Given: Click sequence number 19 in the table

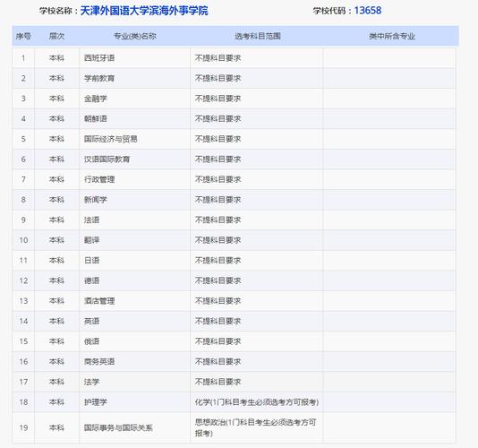Looking at the screenshot, I should pos(23,428).
